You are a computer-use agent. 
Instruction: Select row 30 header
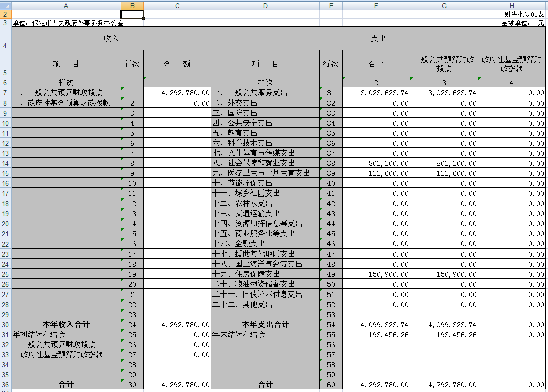pyautogui.click(x=5, y=325)
